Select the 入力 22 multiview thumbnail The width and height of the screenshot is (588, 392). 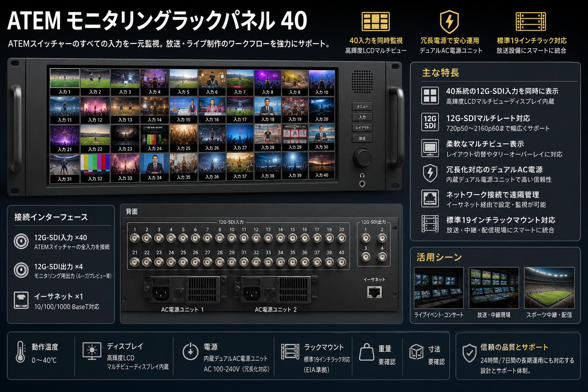[95, 139]
